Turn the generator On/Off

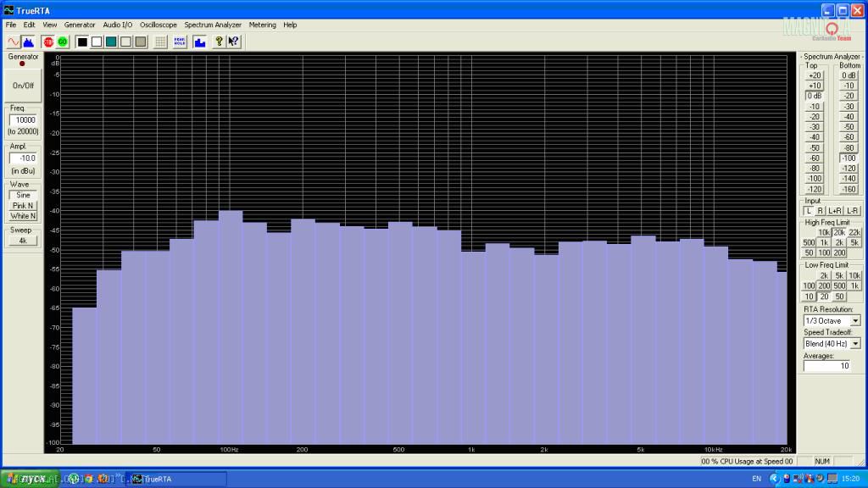(23, 86)
